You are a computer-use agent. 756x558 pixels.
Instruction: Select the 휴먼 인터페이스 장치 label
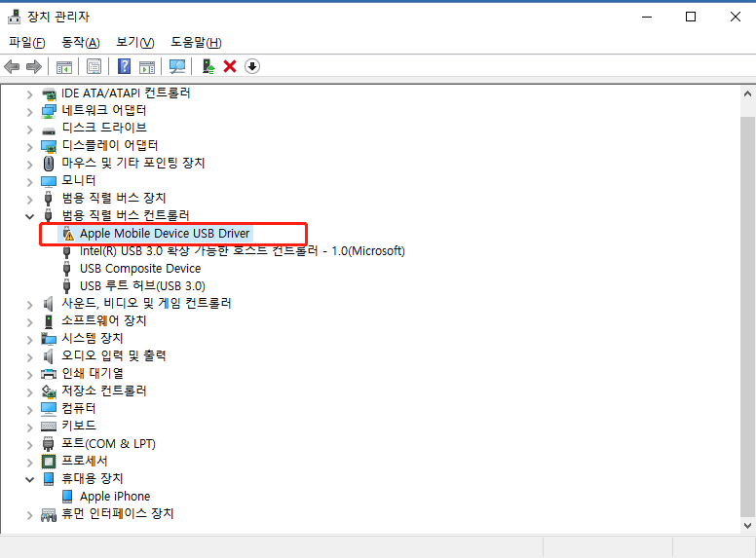coord(117,513)
